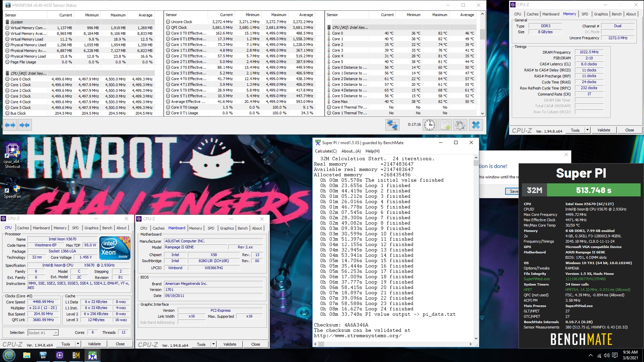Click Close in bottom-left CPU-Z CPU window
Screen dimensions: 644x362
click(x=120, y=344)
